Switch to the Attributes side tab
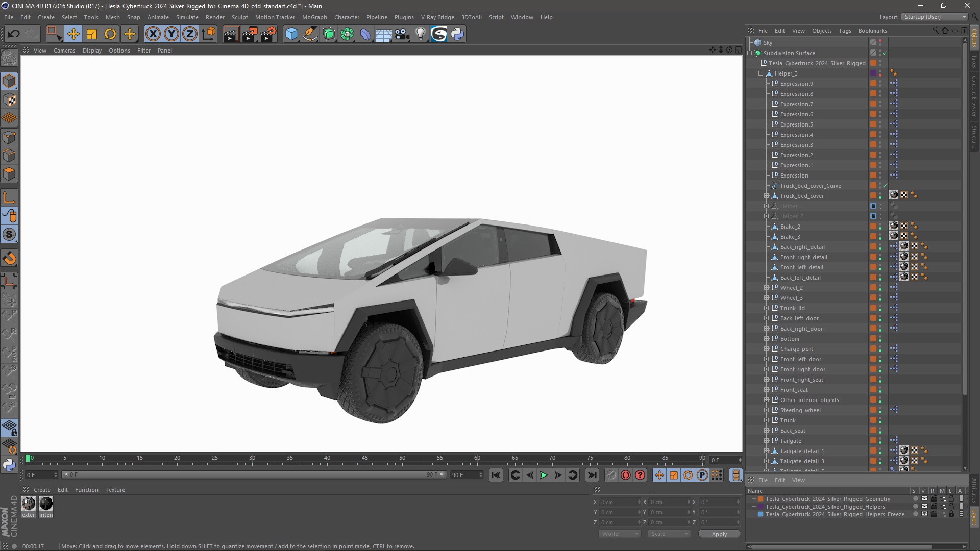 974,490
